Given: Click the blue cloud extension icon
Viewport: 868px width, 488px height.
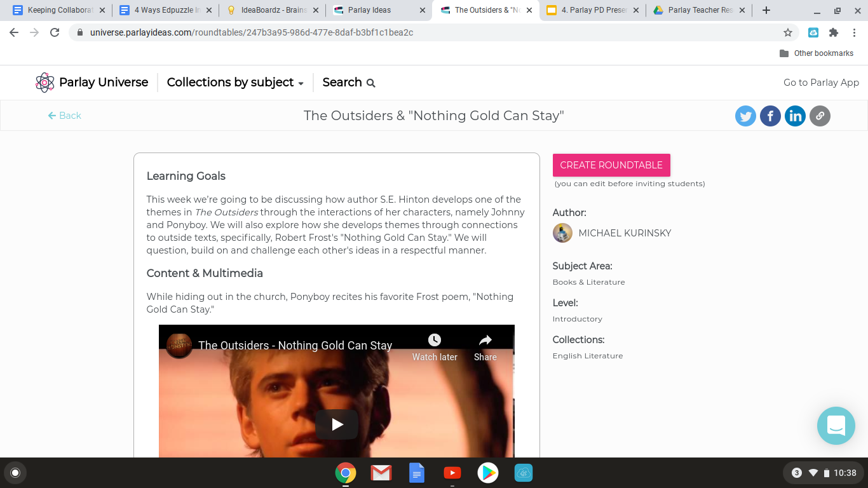Looking at the screenshot, I should 813,32.
